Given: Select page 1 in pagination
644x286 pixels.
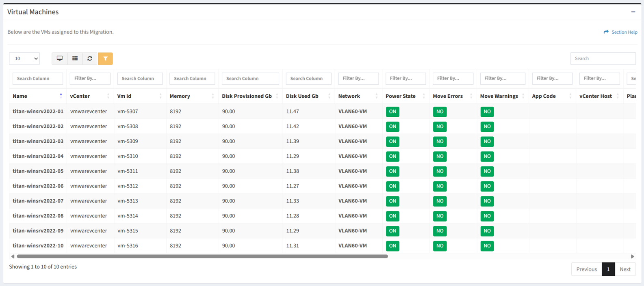Looking at the screenshot, I should pos(608,269).
